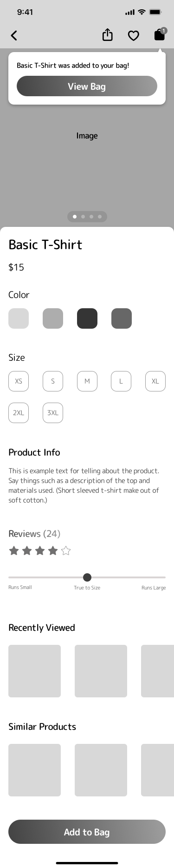Tap the back arrow icon
This screenshot has height=868, width=174.
14,35
